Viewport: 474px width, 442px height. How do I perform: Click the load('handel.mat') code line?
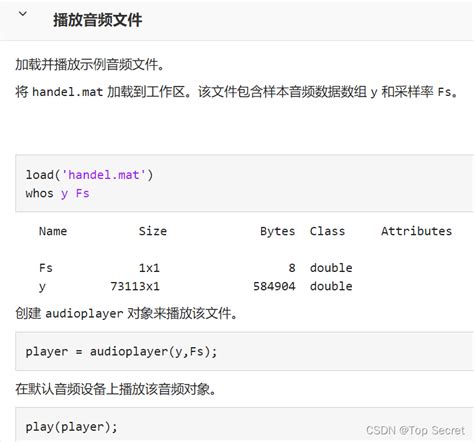click(x=89, y=175)
